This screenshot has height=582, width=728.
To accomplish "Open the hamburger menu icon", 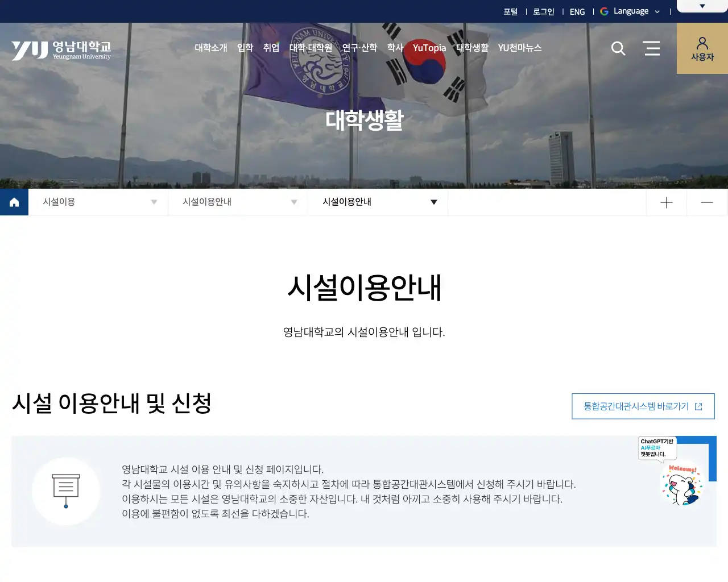I will pyautogui.click(x=651, y=48).
